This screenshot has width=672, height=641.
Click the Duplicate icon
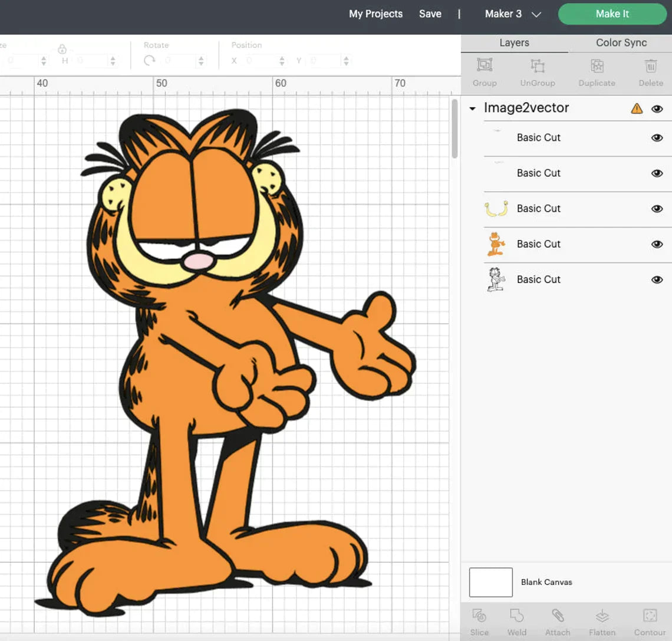pyautogui.click(x=597, y=65)
